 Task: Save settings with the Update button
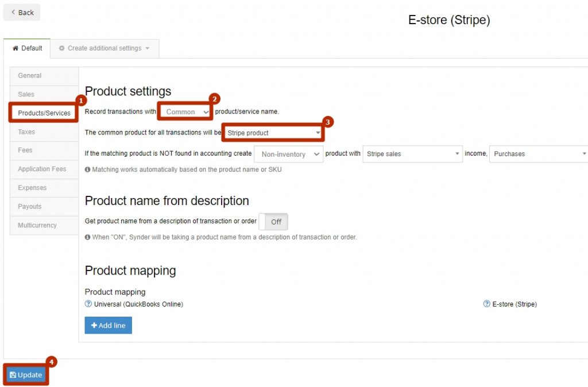pyautogui.click(x=26, y=374)
